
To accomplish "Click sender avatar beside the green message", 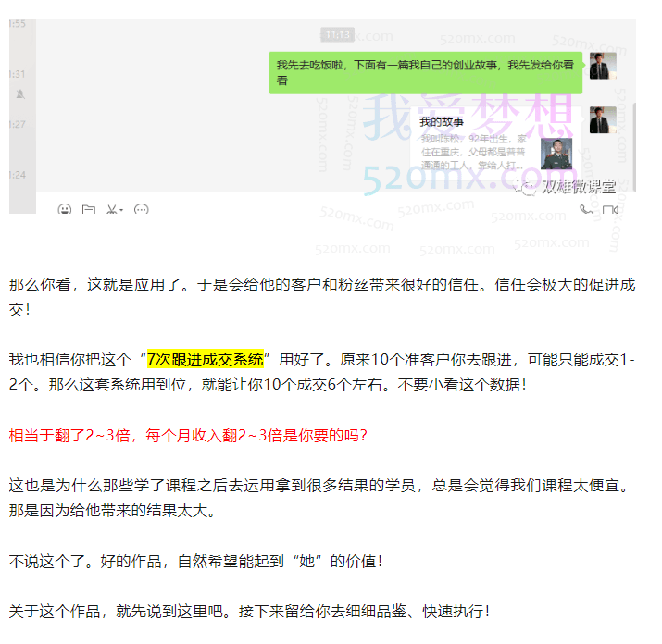I will tap(603, 66).
